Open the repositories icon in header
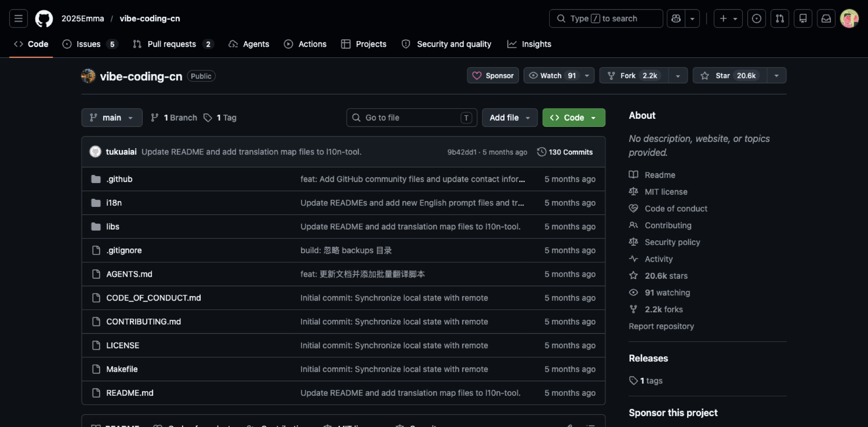This screenshot has width=868, height=427. coord(803,19)
